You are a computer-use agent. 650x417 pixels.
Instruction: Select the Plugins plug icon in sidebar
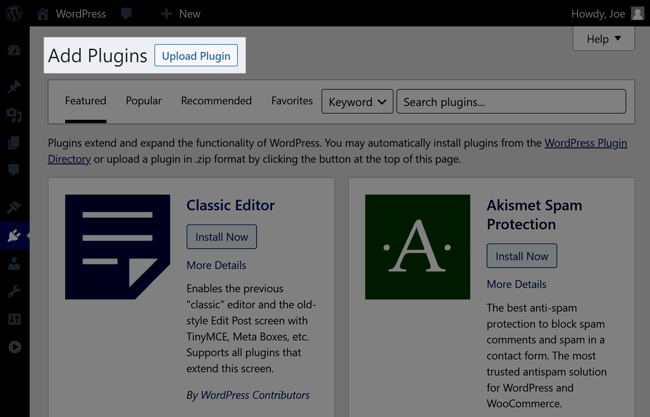pyautogui.click(x=14, y=236)
